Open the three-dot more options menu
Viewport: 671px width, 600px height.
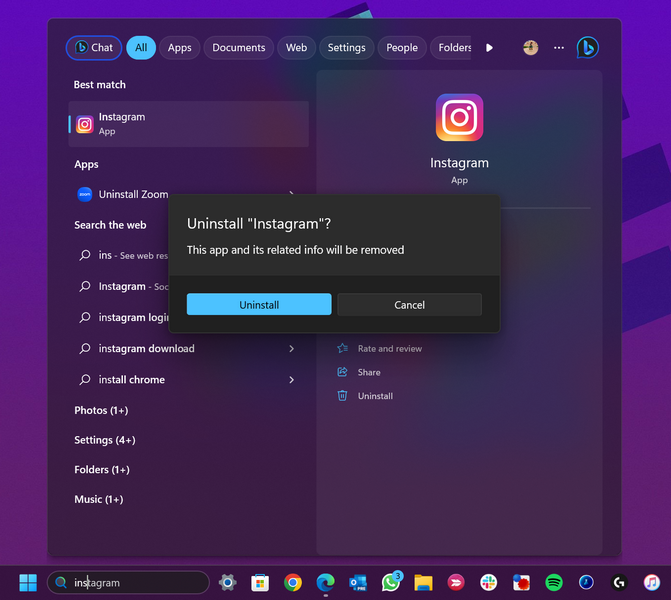(558, 47)
